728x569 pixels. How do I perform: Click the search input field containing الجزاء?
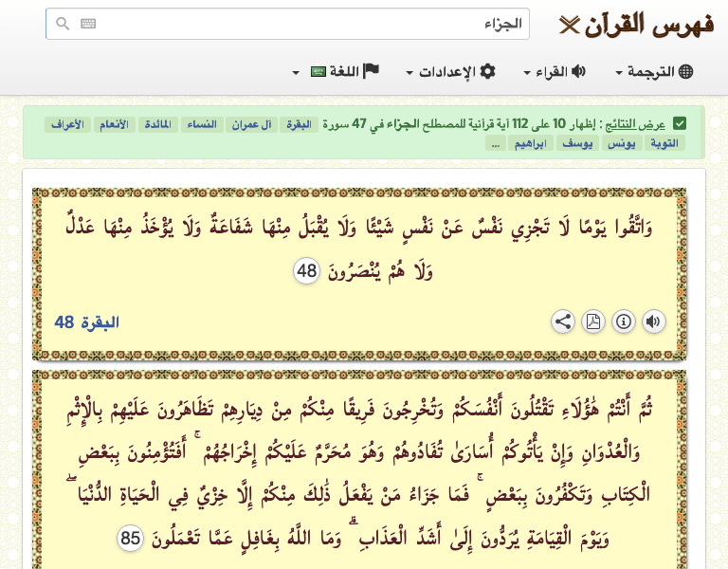(x=287, y=24)
